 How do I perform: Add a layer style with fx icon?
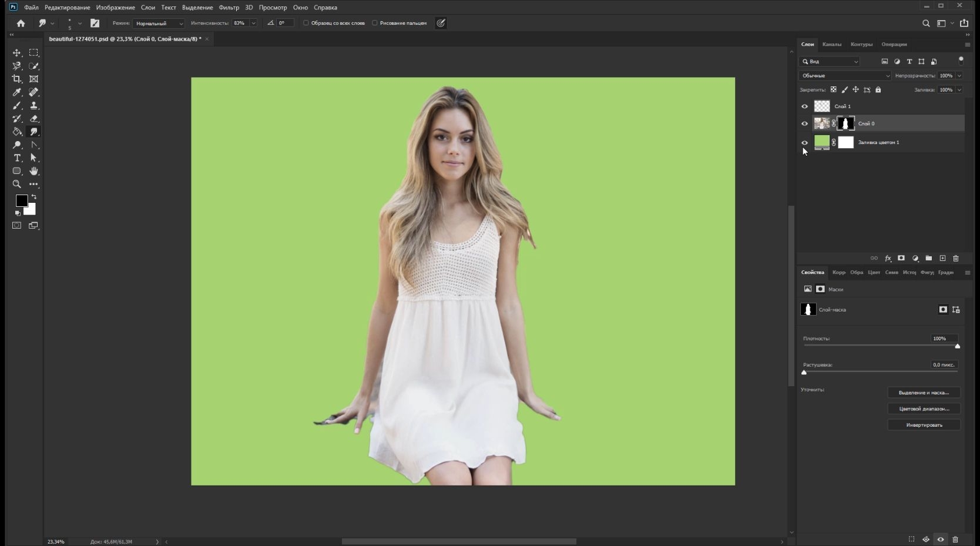point(888,259)
